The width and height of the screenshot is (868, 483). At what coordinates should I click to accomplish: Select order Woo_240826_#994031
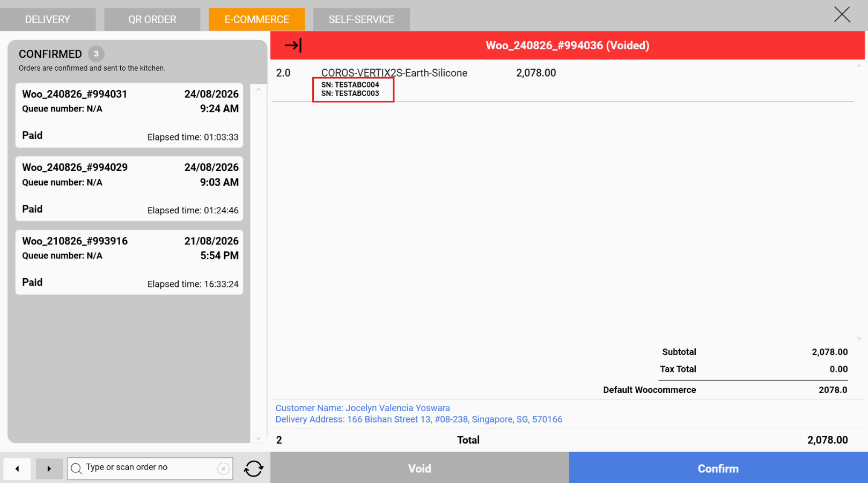point(129,115)
